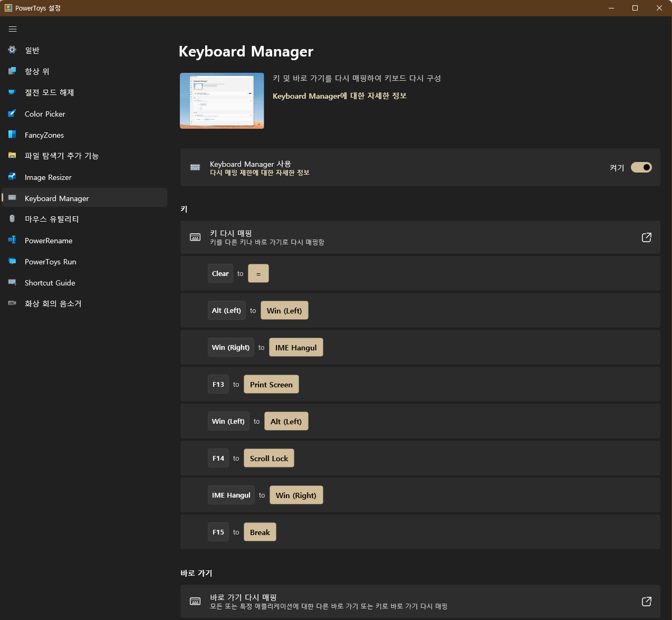This screenshot has width=672, height=620.
Task: Click the Win (Right) target key chip
Action: tap(296, 495)
